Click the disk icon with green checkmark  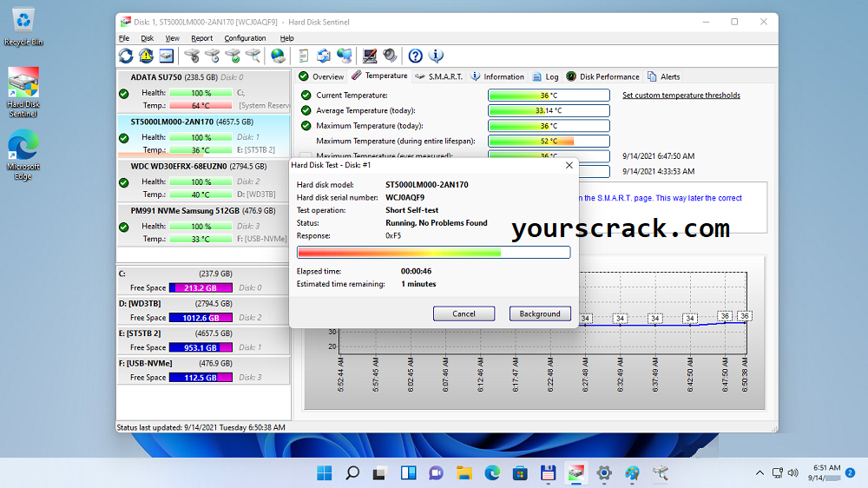[233, 56]
